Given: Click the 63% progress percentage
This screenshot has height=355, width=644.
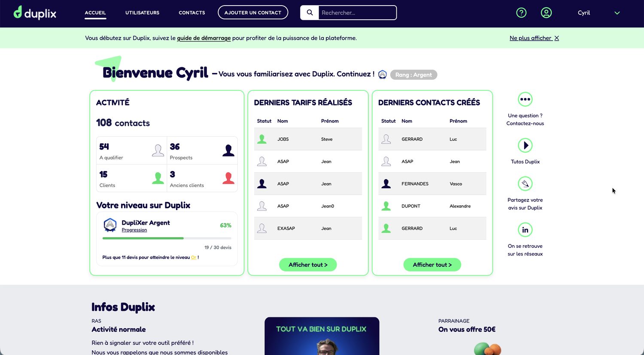Looking at the screenshot, I should [225, 225].
